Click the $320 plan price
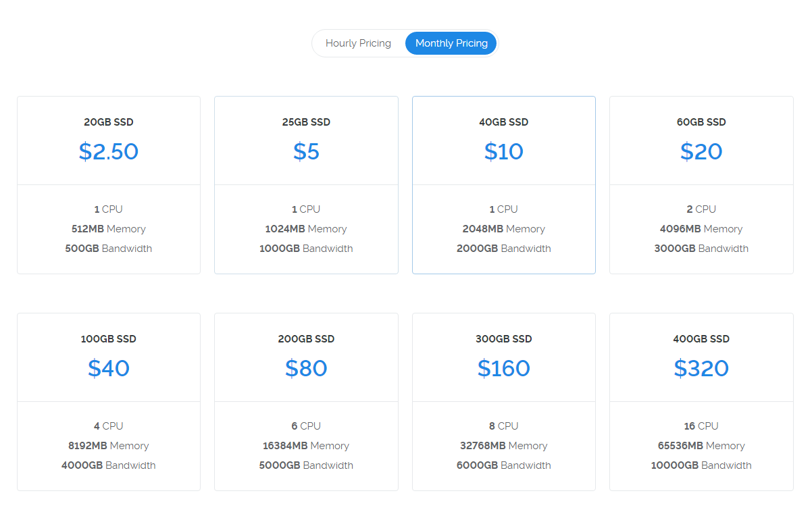The image size is (812, 510). [x=701, y=368]
